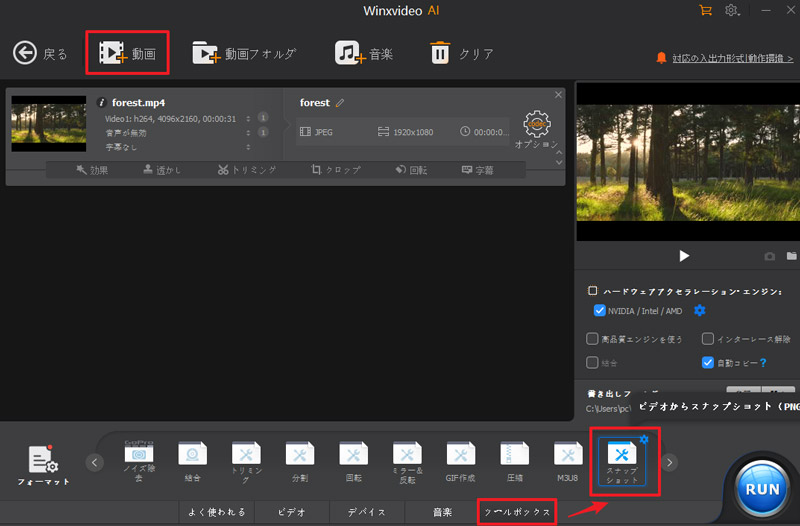Viewport: 800px width, 526px height.
Task: Open the オプション codec settings gear
Action: point(538,126)
